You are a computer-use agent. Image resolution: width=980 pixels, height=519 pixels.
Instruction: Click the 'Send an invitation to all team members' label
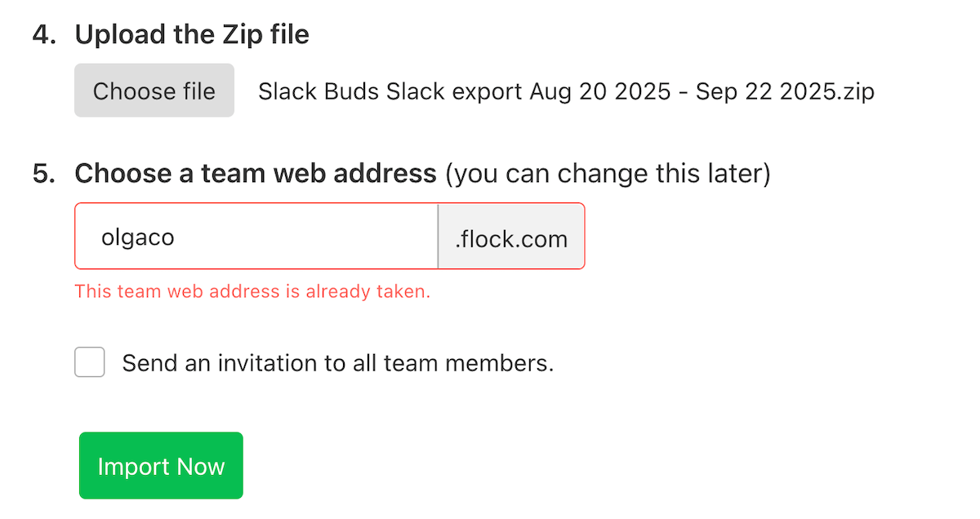(338, 363)
